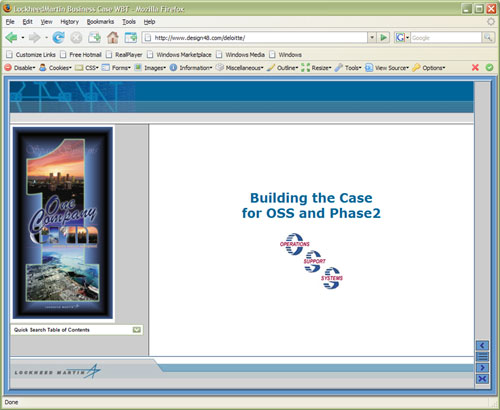The height and width of the screenshot is (410, 500).
Task: Open the Bookmarks menu
Action: 100,22
